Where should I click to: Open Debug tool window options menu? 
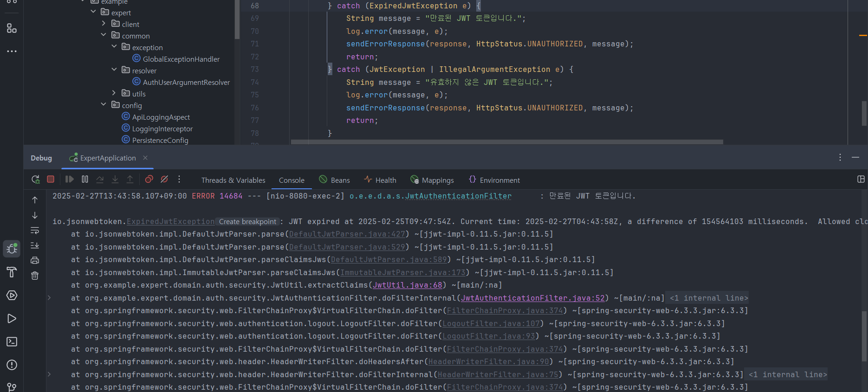click(840, 157)
